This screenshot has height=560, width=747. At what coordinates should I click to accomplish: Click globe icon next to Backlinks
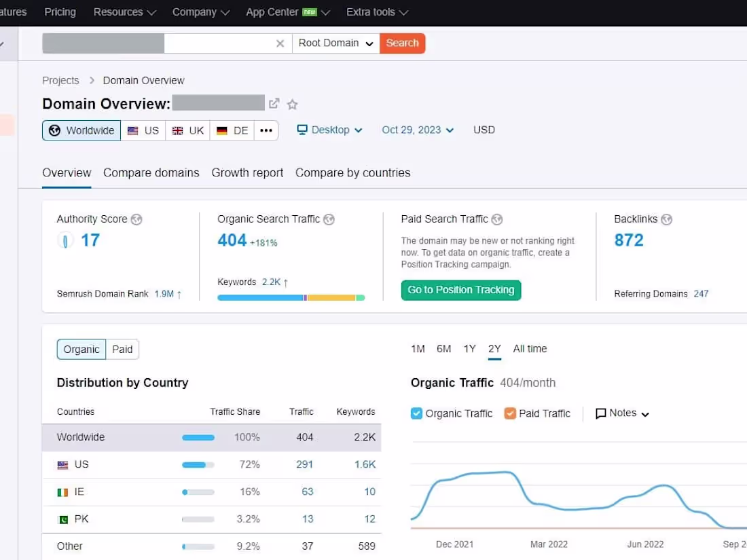[667, 219]
